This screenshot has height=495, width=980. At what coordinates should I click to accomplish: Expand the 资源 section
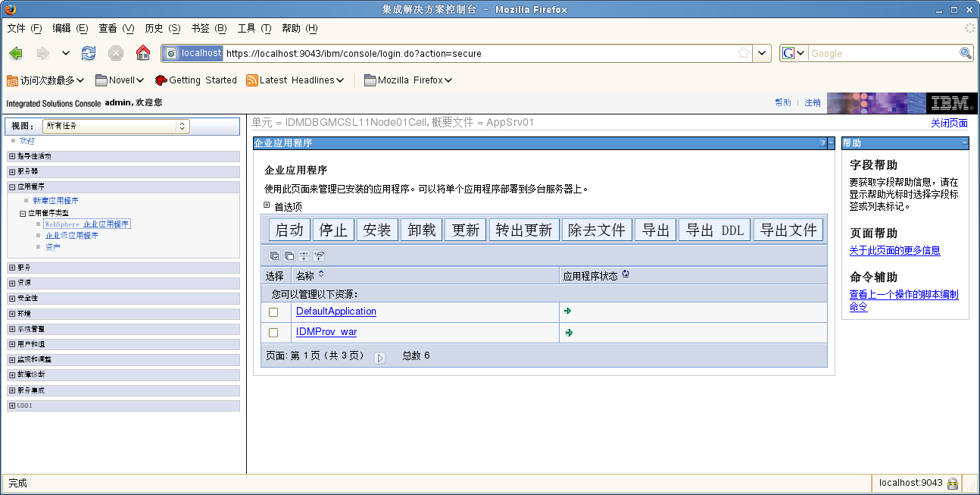pyautogui.click(x=12, y=283)
